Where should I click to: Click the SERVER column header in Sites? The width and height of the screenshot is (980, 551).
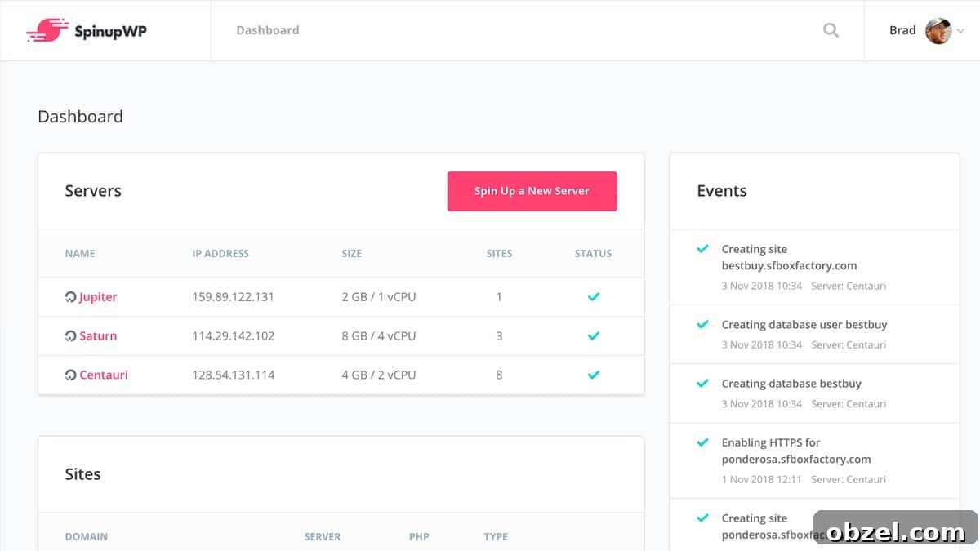[323, 537]
